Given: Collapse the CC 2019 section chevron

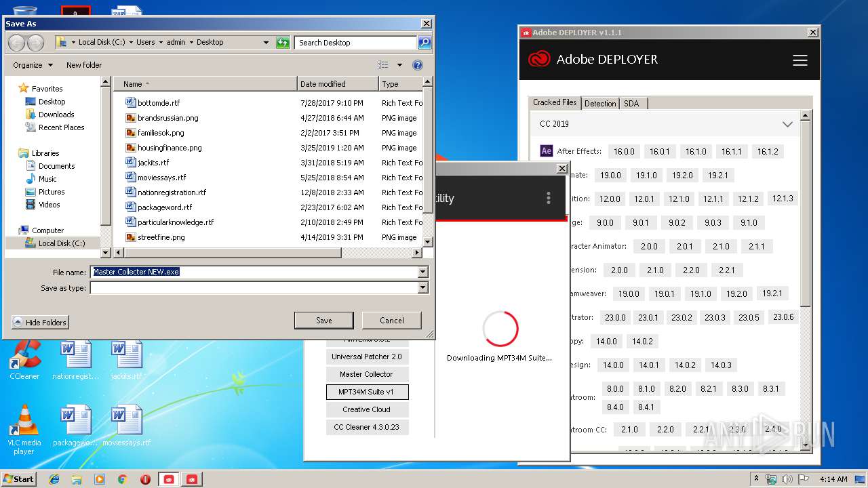Looking at the screenshot, I should pyautogui.click(x=787, y=124).
